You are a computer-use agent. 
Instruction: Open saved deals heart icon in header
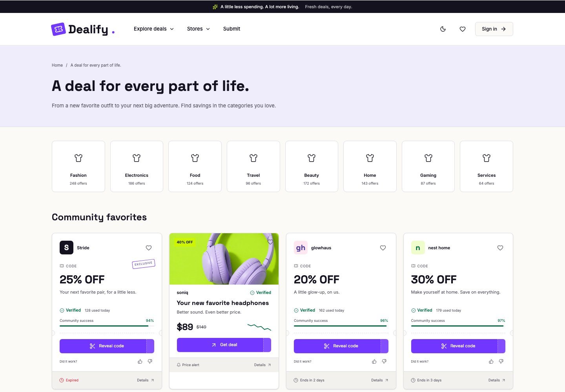pos(463,29)
